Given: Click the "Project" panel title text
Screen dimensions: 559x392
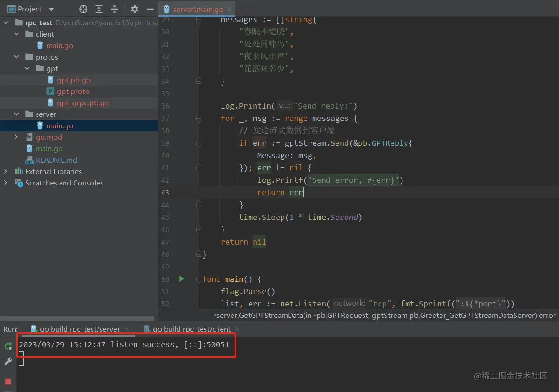Looking at the screenshot, I should [30, 9].
